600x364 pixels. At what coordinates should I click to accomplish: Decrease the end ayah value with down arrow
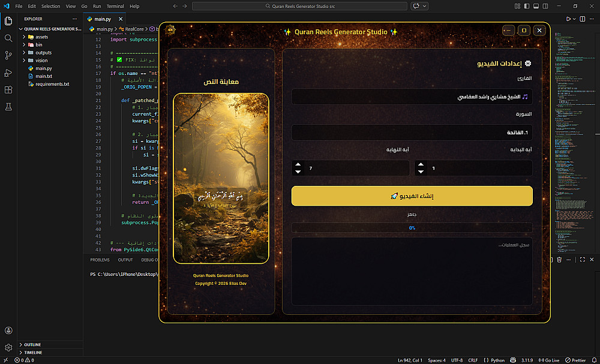click(x=298, y=172)
